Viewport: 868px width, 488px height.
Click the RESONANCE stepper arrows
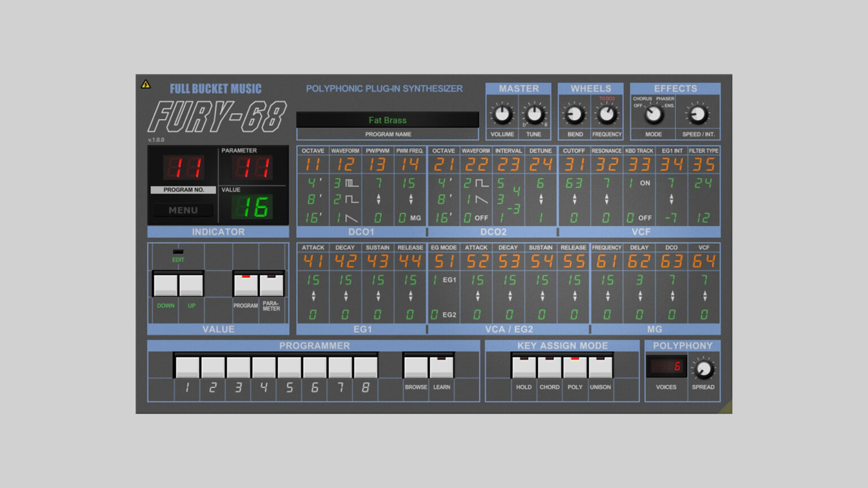[x=606, y=198]
